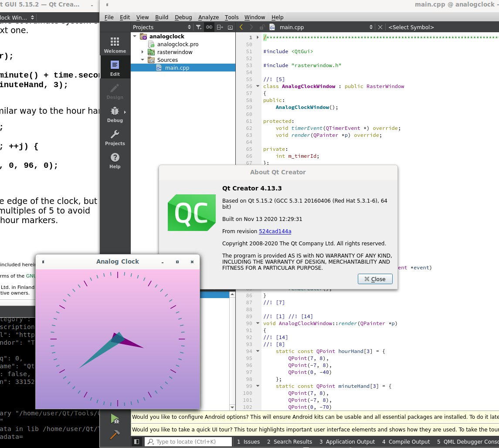The width and height of the screenshot is (499, 448).
Task: Open the main.cpp open-documents dropdown
Action: (326, 27)
